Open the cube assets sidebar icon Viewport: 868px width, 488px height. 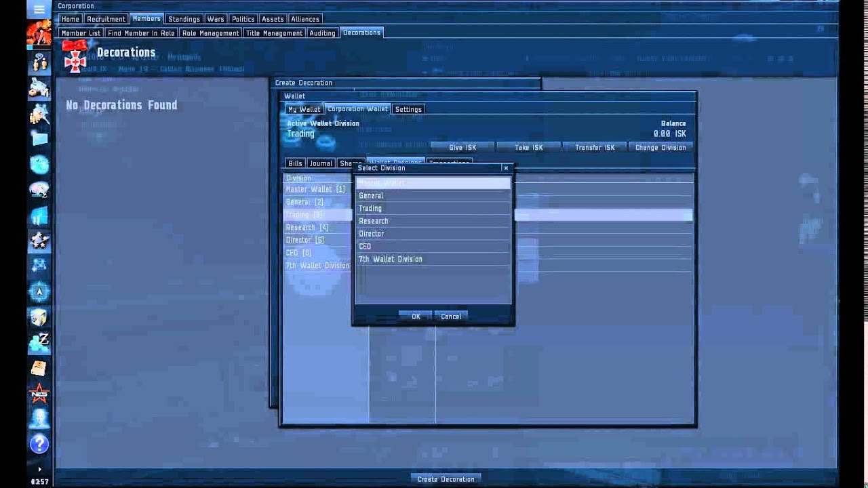[x=39, y=317]
